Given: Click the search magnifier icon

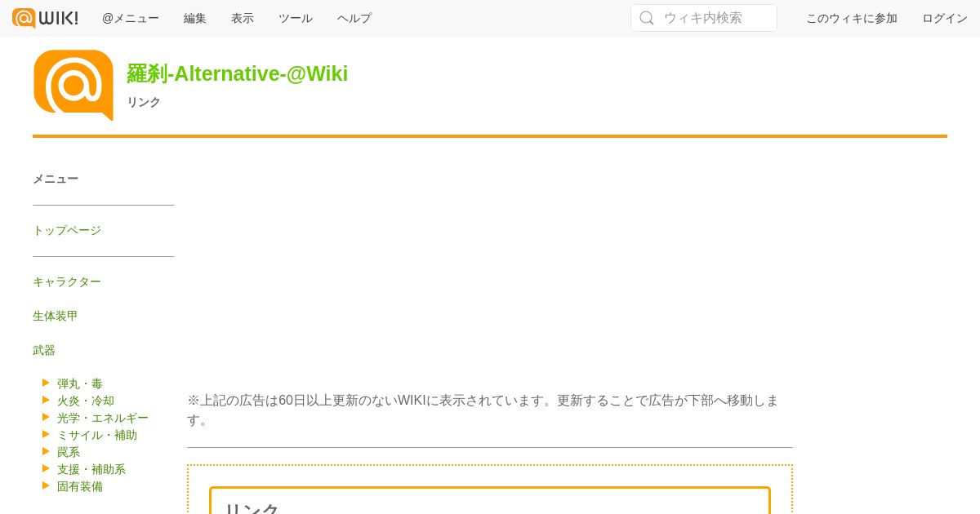Looking at the screenshot, I should [647, 18].
